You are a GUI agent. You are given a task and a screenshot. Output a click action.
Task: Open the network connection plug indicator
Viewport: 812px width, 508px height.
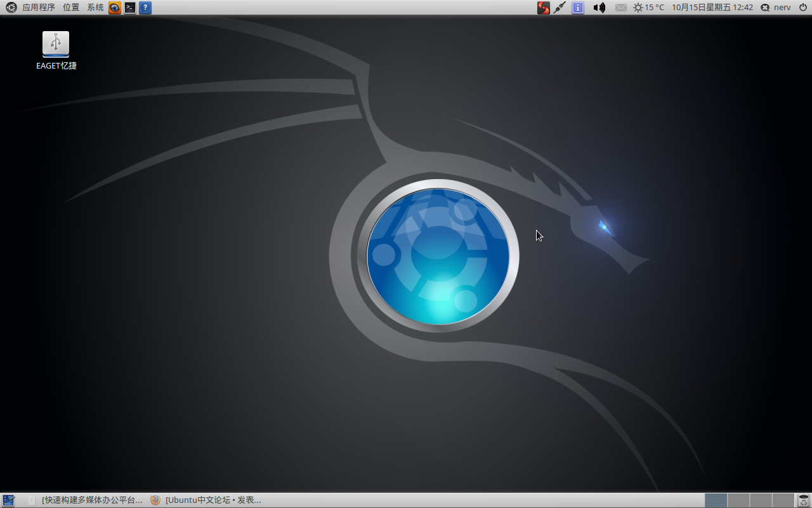(560, 8)
